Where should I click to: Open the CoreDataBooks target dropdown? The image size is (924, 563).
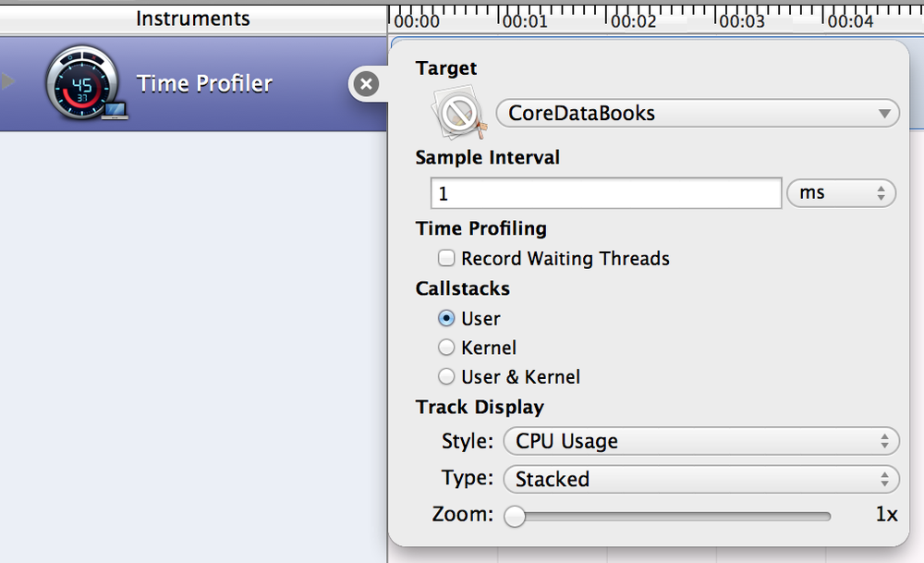(x=698, y=114)
